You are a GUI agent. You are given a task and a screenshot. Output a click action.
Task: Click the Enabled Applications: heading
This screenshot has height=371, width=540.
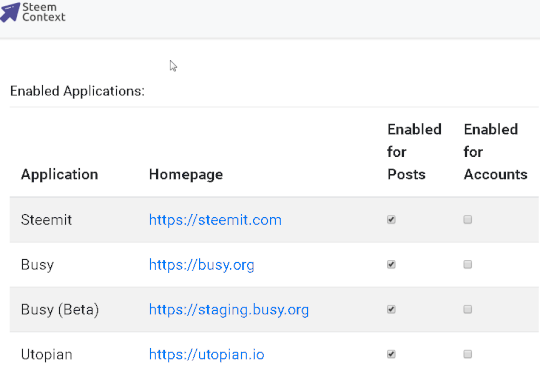coord(77,91)
